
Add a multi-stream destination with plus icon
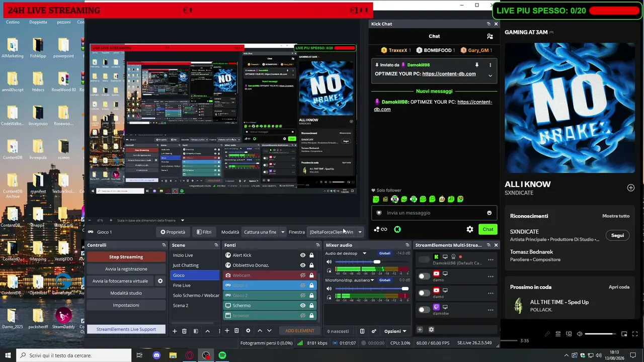click(x=420, y=330)
